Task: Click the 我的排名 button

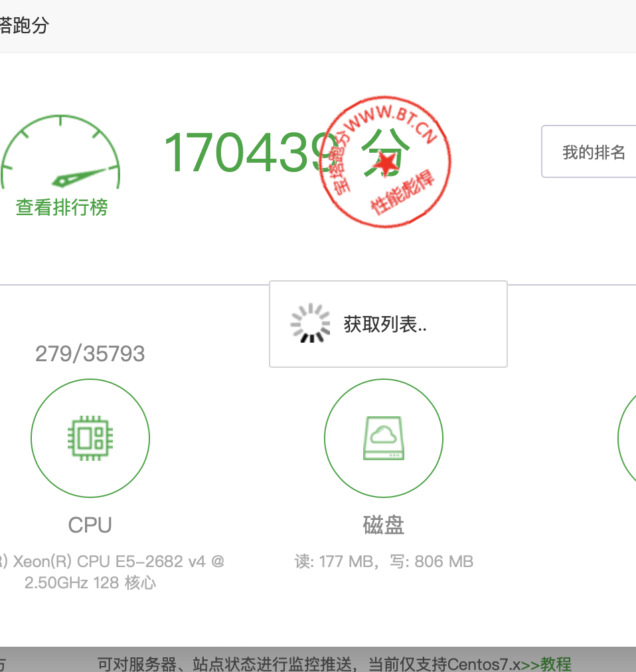Action: tap(594, 151)
